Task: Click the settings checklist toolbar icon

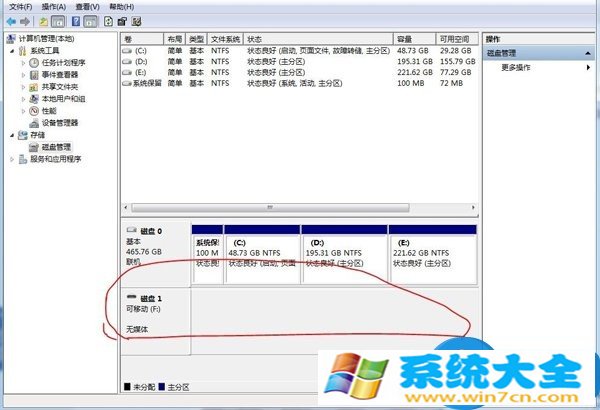Action: 137,21
